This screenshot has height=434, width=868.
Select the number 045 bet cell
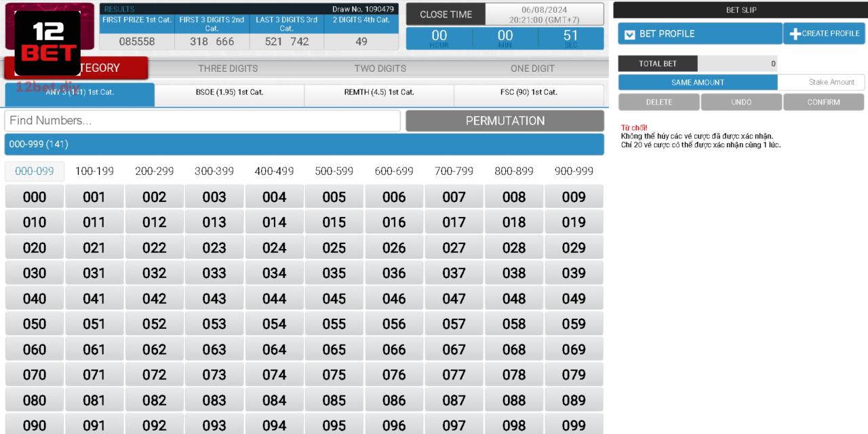click(x=334, y=298)
